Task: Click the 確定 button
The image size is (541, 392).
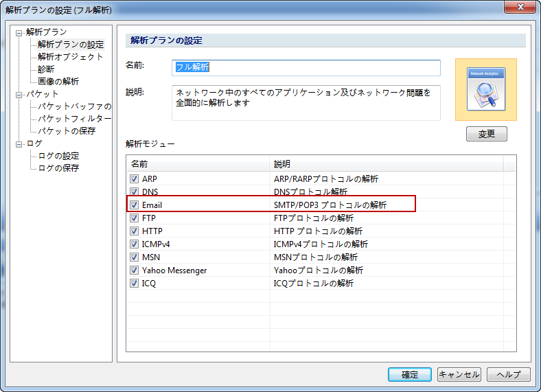Action: click(410, 375)
